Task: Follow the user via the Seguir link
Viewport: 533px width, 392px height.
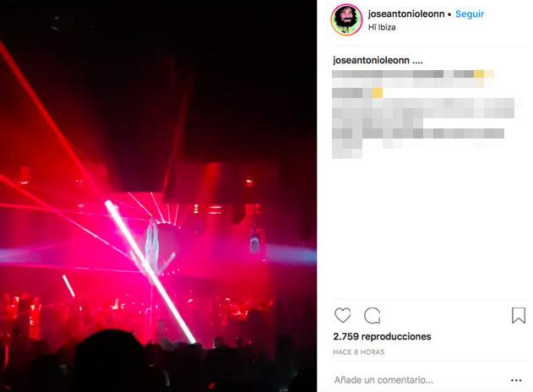Action: pos(470,14)
